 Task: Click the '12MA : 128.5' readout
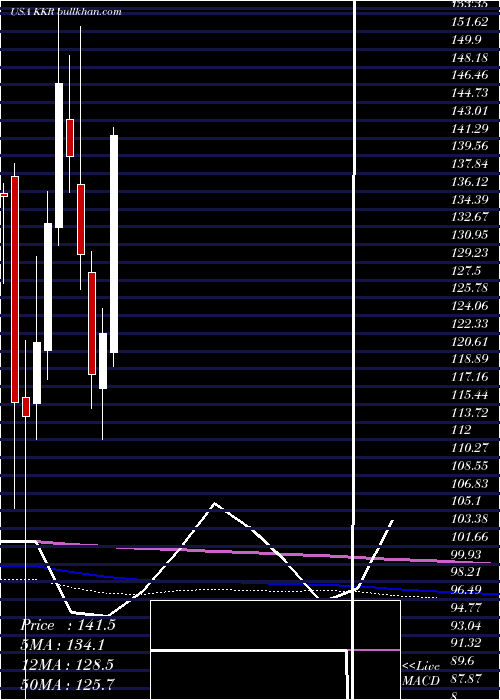[x=67, y=664]
